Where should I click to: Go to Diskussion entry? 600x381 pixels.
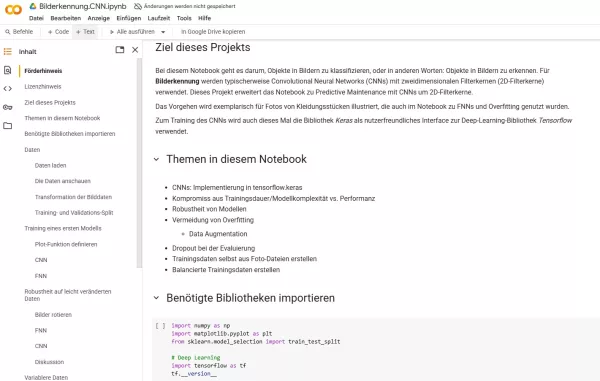tap(49, 362)
